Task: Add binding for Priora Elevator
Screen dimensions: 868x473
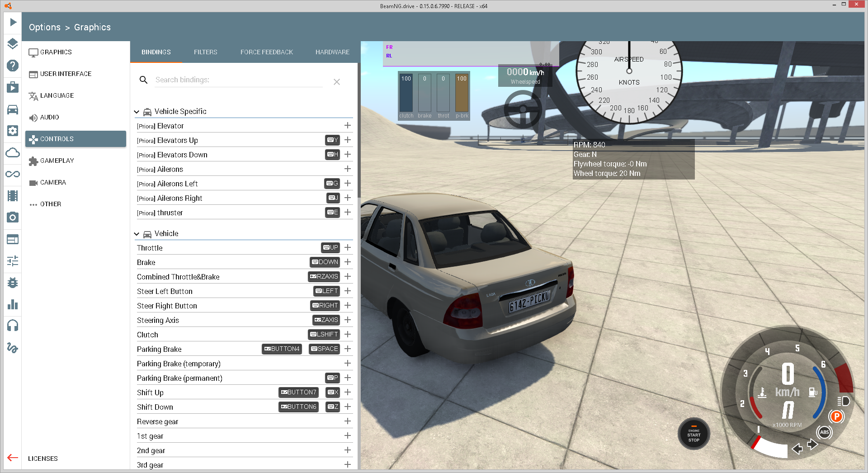Action: [x=348, y=125]
